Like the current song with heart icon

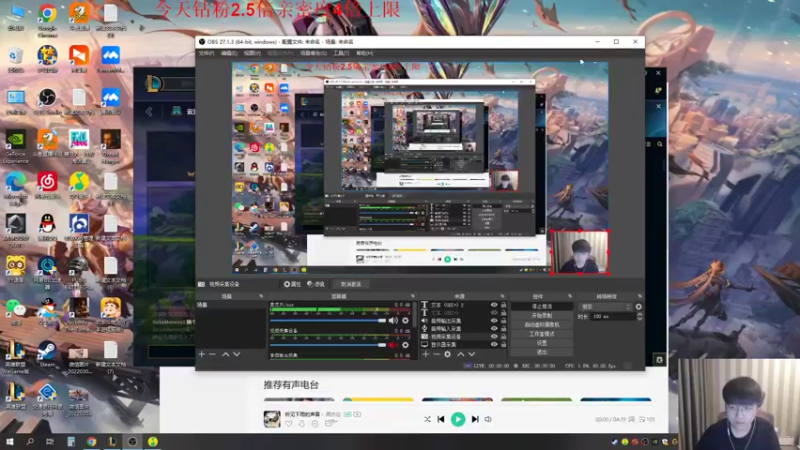[x=289, y=424]
